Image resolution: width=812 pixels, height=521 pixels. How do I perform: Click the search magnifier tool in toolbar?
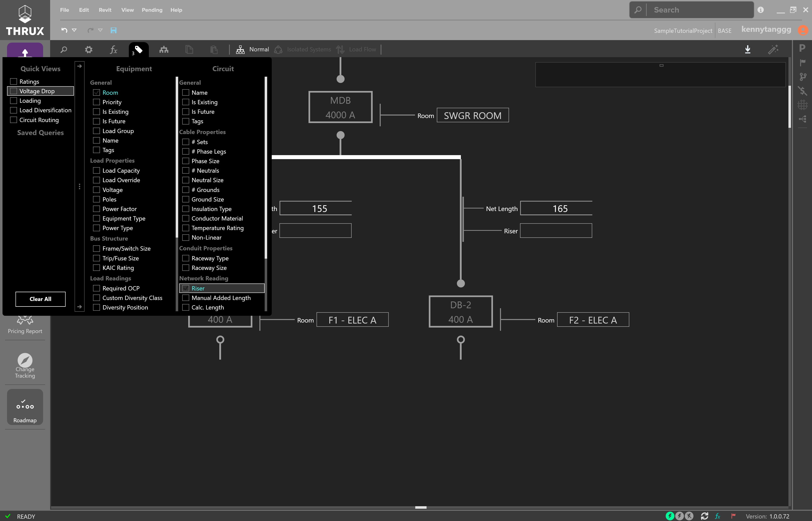(64, 50)
